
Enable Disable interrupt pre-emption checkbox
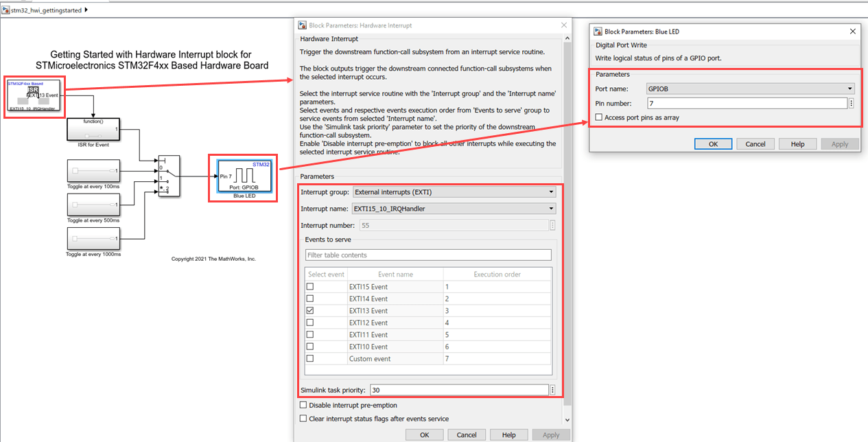304,405
